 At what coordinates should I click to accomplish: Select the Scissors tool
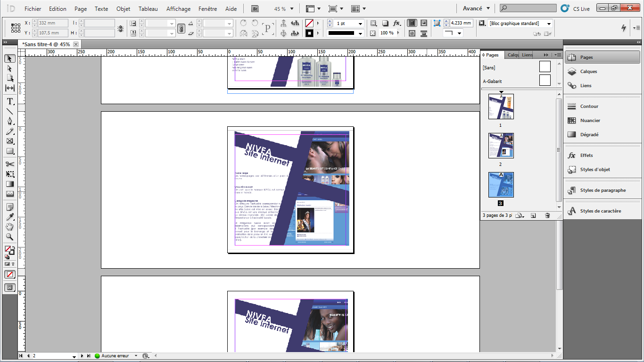[10, 164]
